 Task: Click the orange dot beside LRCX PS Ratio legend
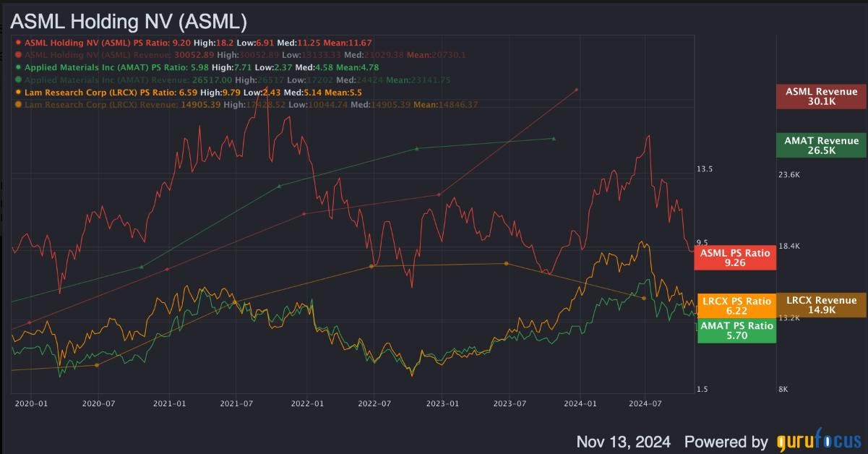(18, 93)
